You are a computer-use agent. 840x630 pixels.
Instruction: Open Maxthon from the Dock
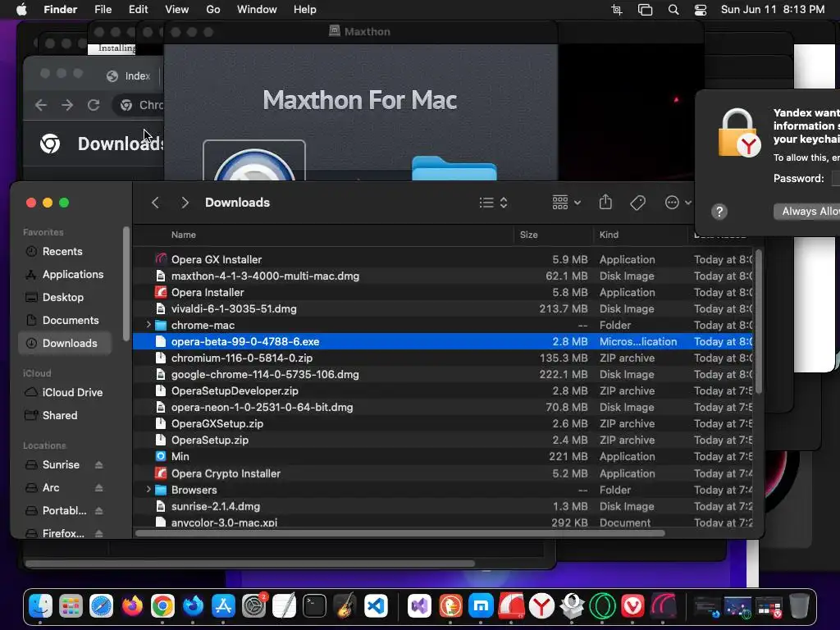click(481, 606)
